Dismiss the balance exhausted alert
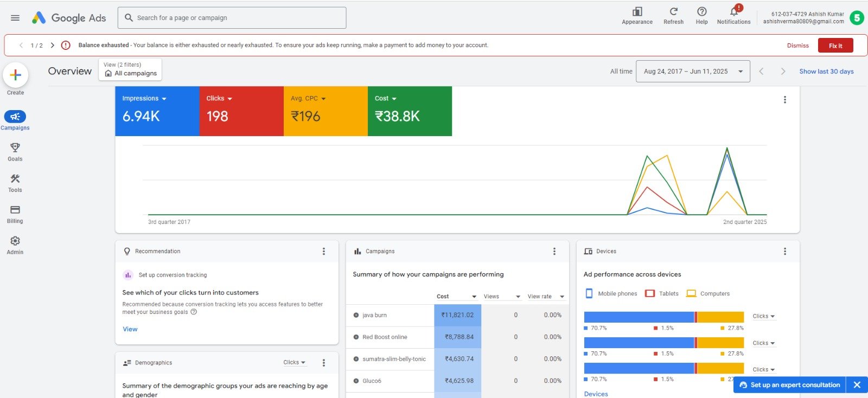Viewport: 868px width, 398px height. [797, 46]
